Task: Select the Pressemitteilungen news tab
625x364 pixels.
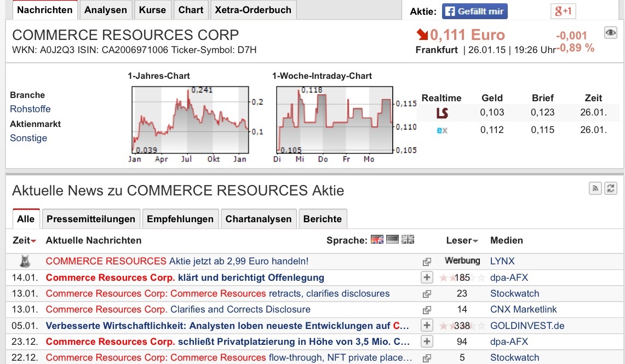Action: (x=91, y=219)
